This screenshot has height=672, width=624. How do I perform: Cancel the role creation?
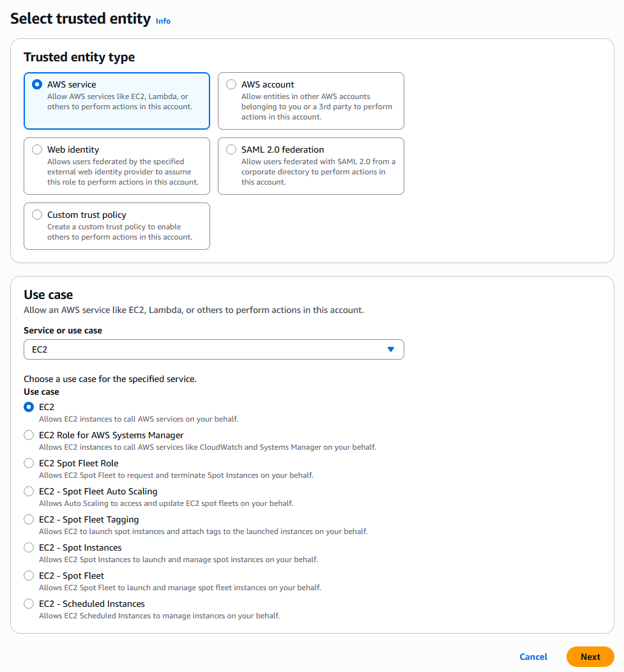pos(533,657)
